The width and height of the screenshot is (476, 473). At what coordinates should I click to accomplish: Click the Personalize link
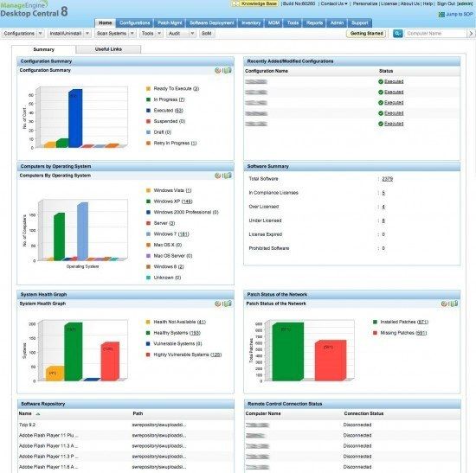coord(365,3)
